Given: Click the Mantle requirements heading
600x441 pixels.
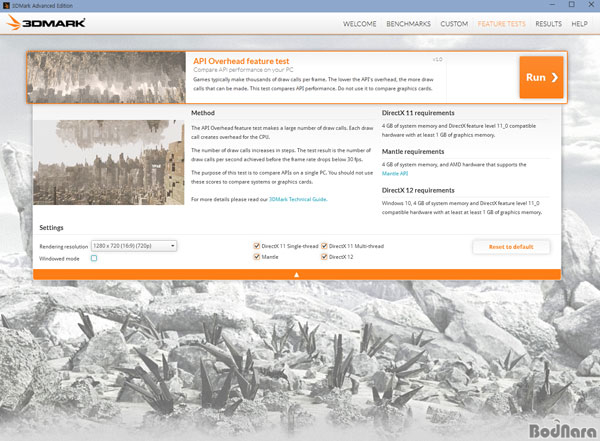Looking at the screenshot, I should point(413,152).
